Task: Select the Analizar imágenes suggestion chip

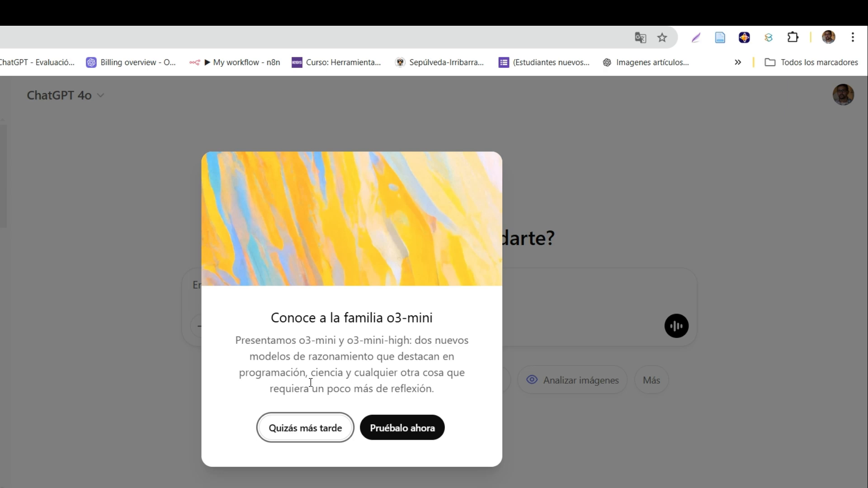Action: click(x=572, y=380)
